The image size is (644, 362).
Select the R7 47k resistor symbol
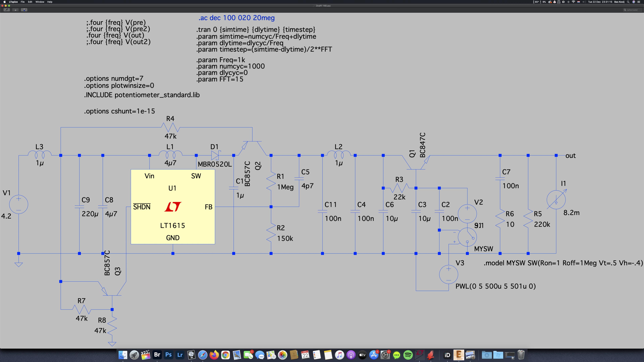coord(82,310)
